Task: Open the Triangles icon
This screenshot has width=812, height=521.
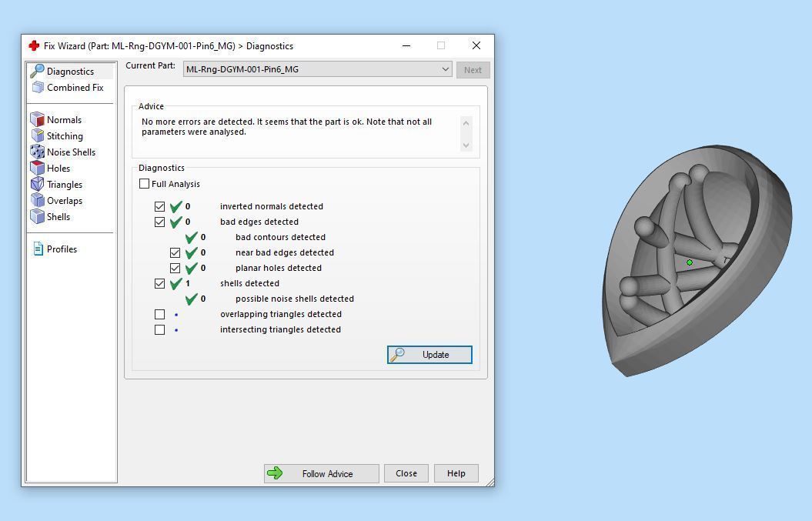Action: pos(37,185)
